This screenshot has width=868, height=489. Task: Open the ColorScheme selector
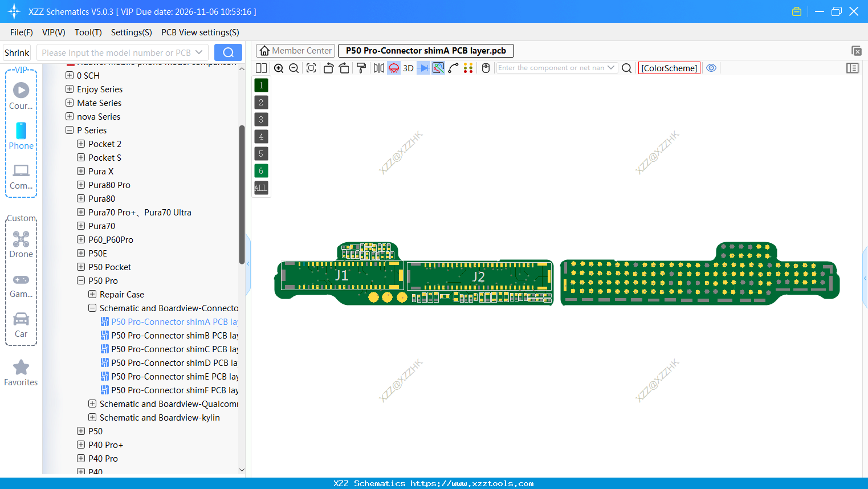pyautogui.click(x=669, y=67)
